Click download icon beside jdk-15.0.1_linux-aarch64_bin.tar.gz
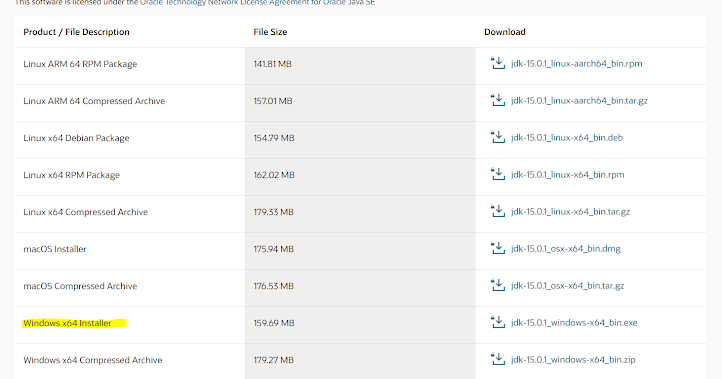722x379 pixels. click(x=498, y=100)
